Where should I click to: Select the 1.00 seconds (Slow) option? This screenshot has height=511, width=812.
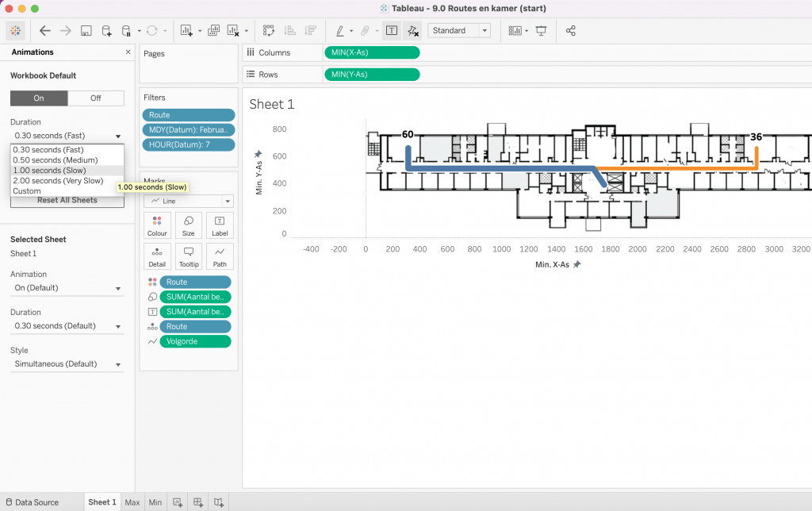(50, 171)
